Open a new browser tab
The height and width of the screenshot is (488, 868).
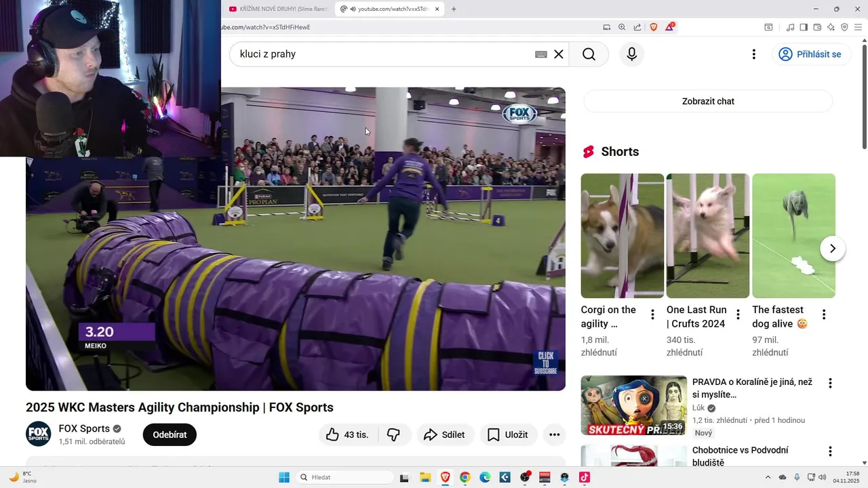[x=454, y=9]
